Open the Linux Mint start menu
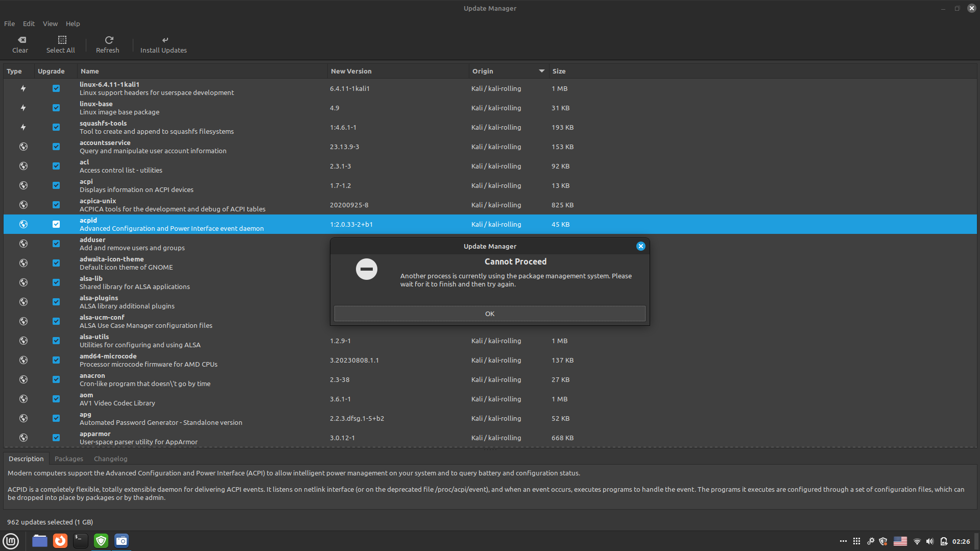This screenshot has height=551, width=980. 11,541
